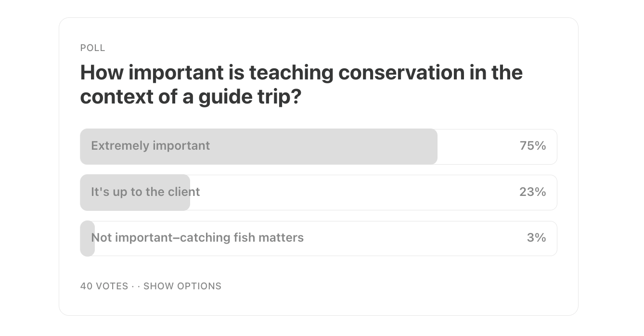Viewport: 644px width, 336px height.
Task: Click the dot separator after 40 VOTES
Action: click(132, 286)
